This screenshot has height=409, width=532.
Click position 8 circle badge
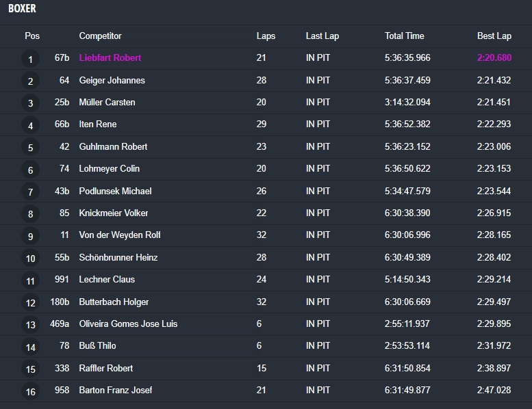[x=30, y=214]
